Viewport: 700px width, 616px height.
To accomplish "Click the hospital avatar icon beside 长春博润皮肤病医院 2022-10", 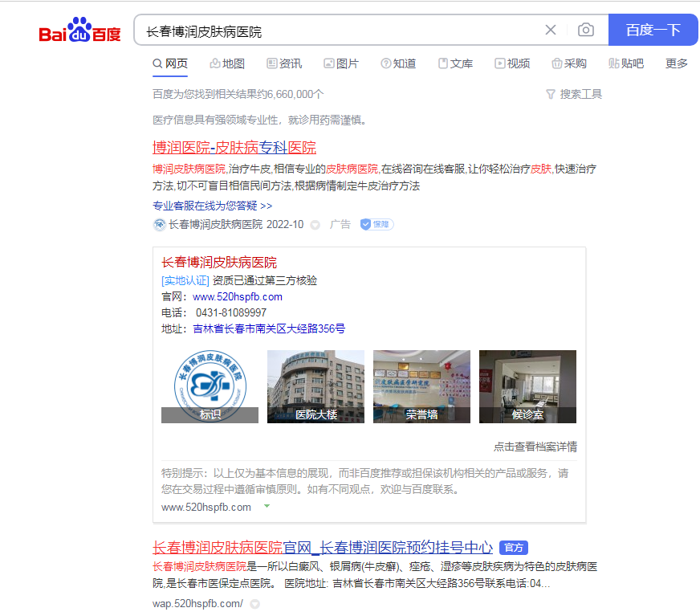I will 160,225.
